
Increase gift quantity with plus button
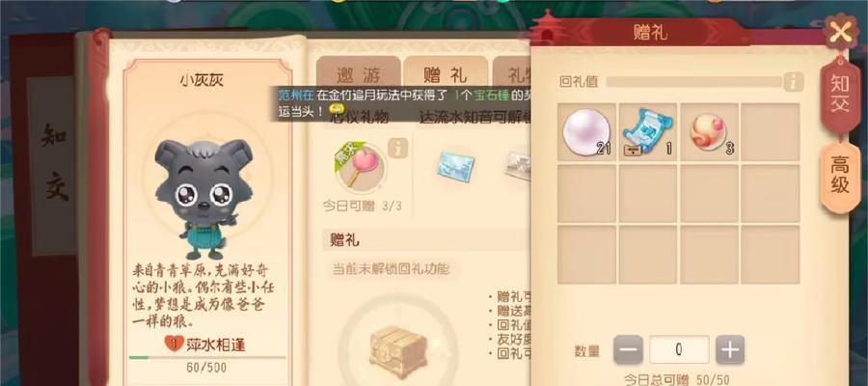click(x=730, y=349)
